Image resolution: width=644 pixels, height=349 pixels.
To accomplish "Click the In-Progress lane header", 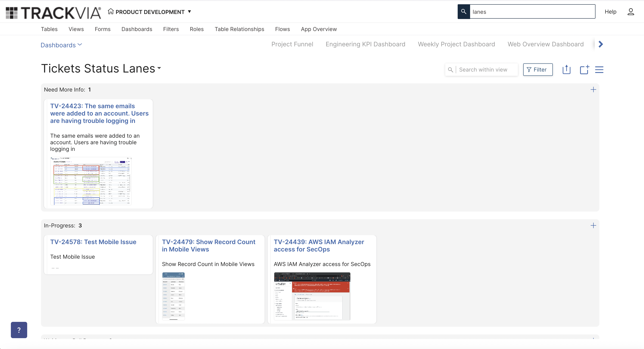I will (x=63, y=225).
